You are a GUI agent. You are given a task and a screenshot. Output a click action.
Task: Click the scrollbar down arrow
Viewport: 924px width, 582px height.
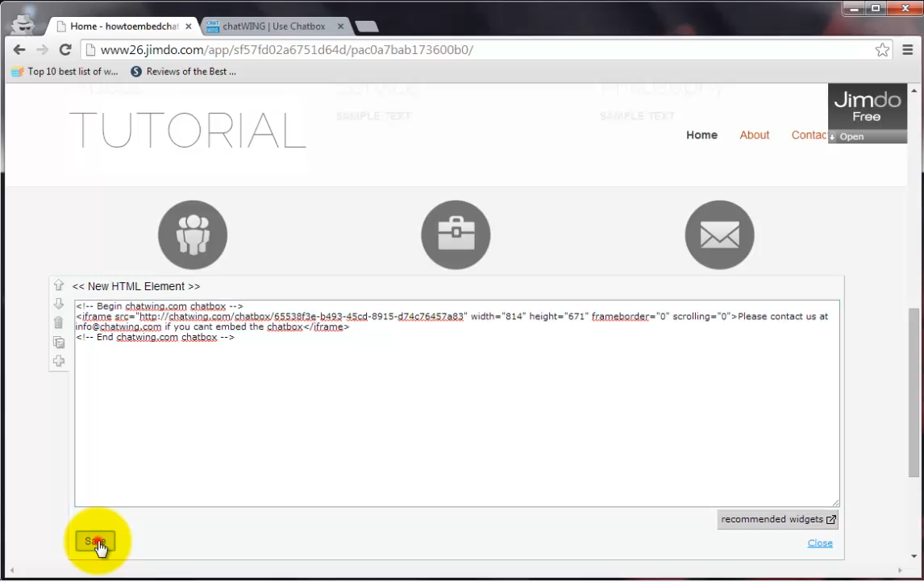click(914, 556)
